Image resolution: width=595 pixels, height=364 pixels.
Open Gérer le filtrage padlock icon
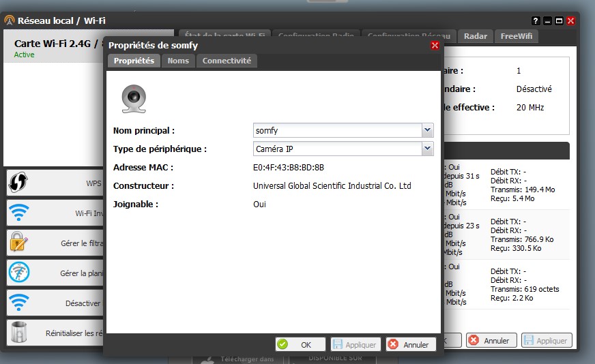pos(18,242)
